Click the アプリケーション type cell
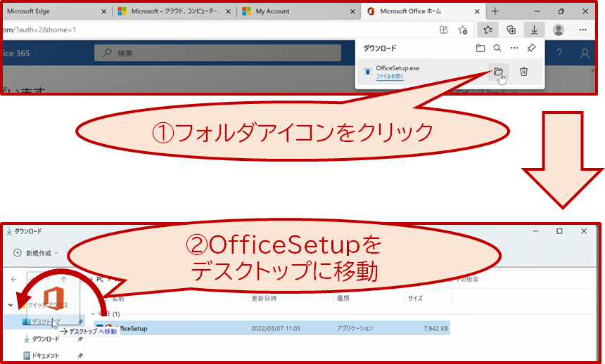This screenshot has height=364, width=605. click(355, 329)
